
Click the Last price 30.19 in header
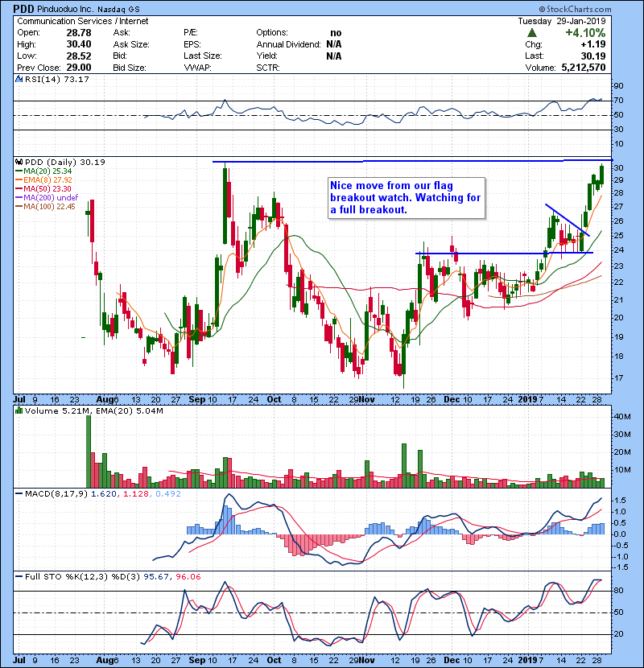coord(592,56)
